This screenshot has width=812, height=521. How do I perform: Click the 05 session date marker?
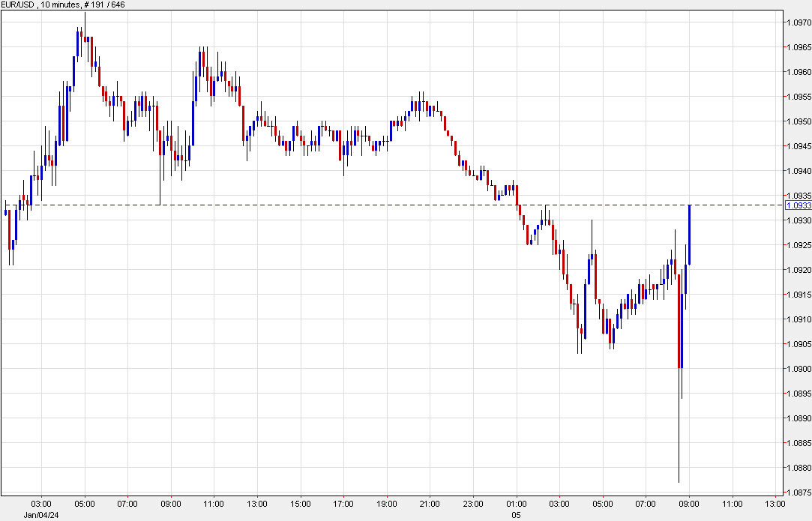[516, 514]
